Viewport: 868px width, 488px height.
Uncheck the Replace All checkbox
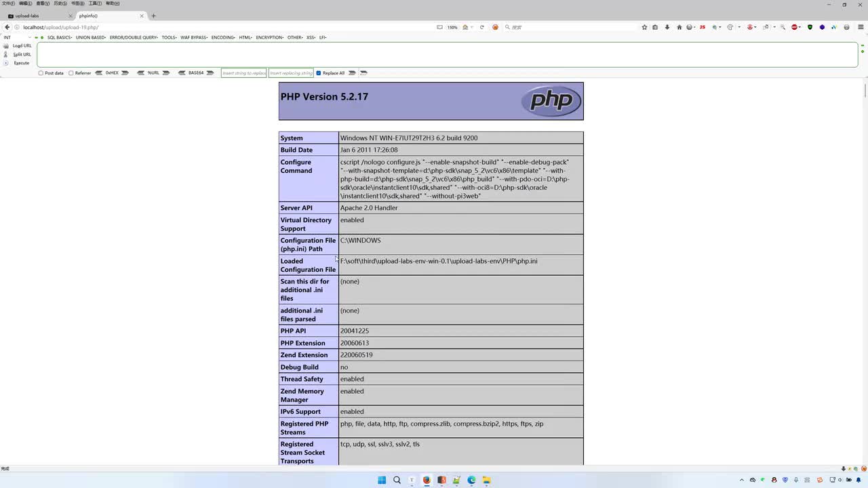319,73
